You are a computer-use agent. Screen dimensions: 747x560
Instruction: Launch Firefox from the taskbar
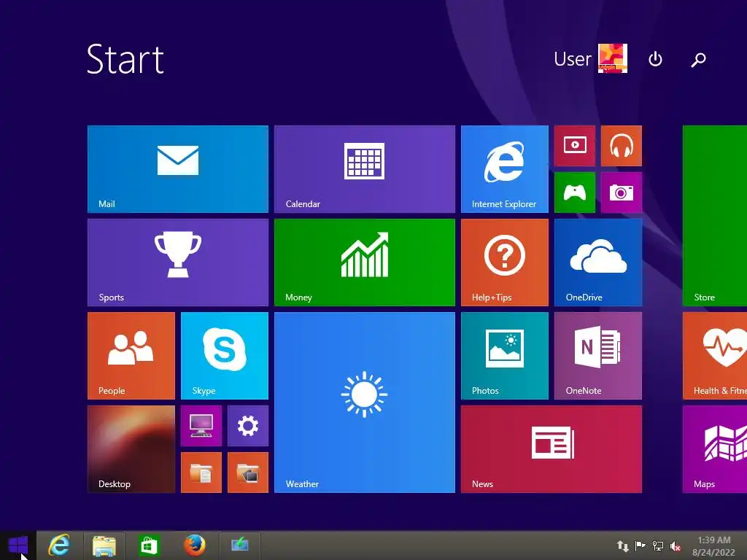click(195, 545)
